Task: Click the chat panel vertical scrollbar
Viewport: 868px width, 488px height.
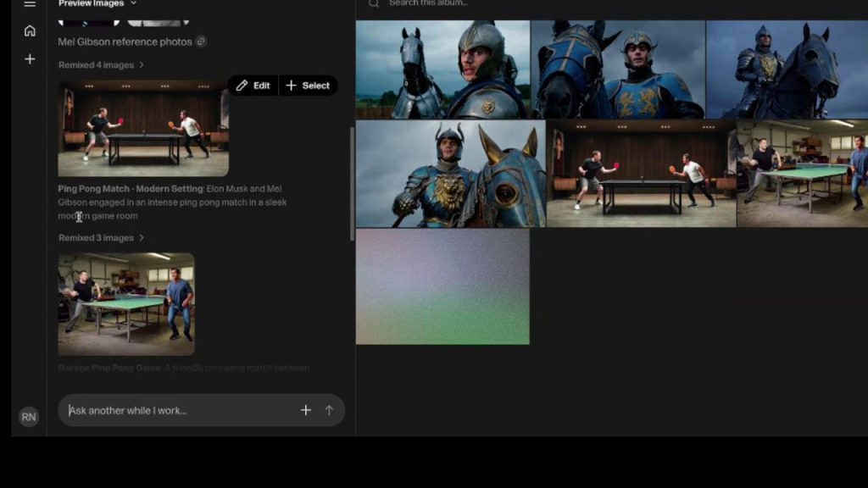Action: click(x=353, y=182)
